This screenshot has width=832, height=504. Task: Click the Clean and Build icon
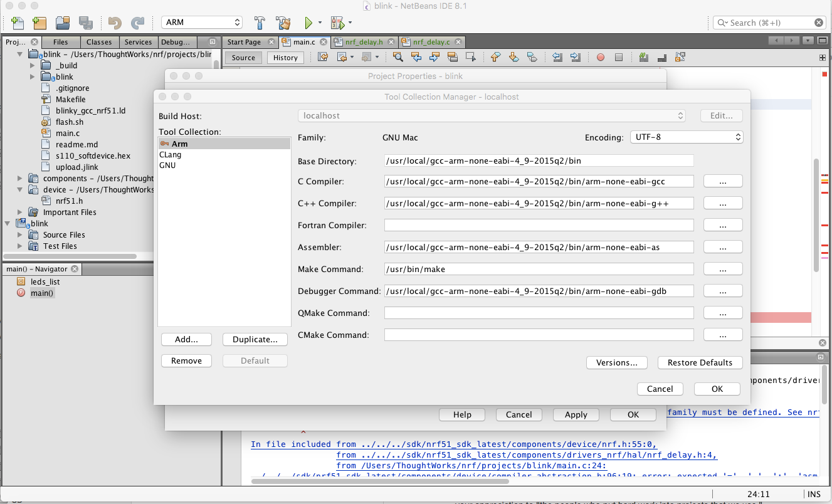(283, 23)
